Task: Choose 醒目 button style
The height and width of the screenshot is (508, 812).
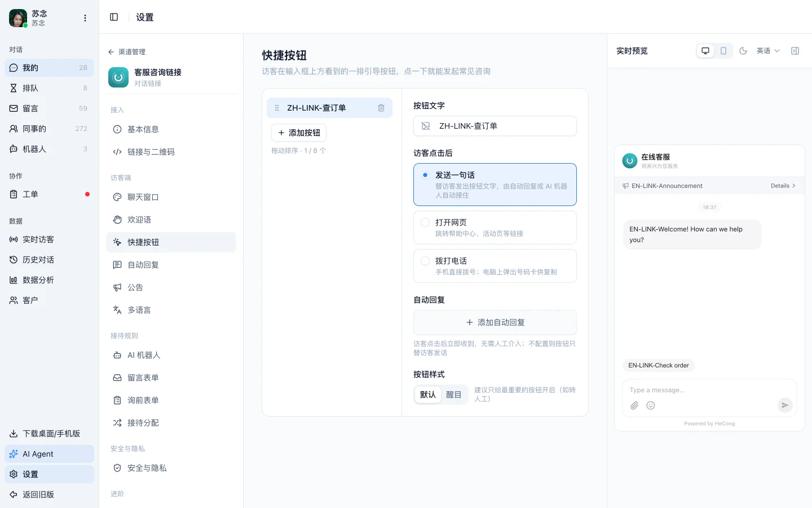Action: tap(454, 395)
